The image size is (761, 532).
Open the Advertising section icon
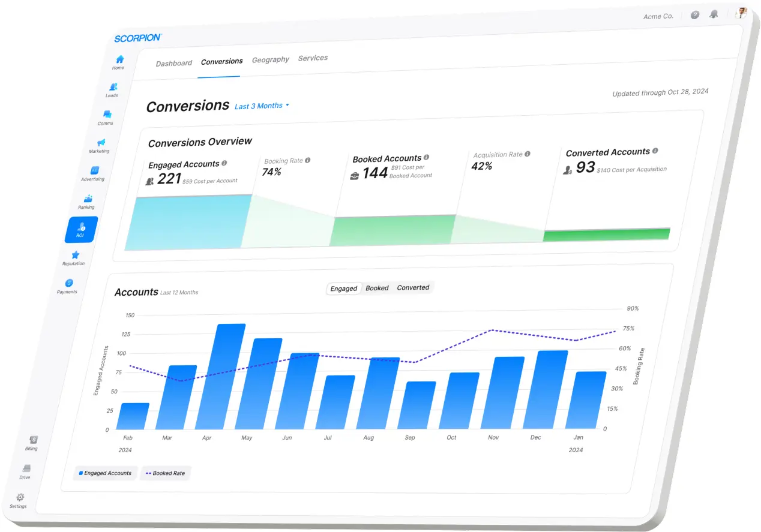click(94, 172)
